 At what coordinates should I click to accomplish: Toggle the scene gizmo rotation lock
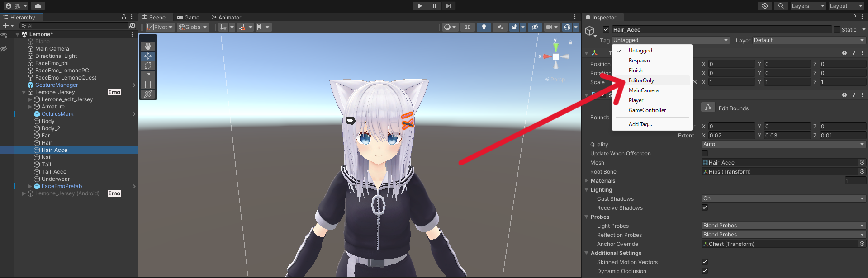570,42
